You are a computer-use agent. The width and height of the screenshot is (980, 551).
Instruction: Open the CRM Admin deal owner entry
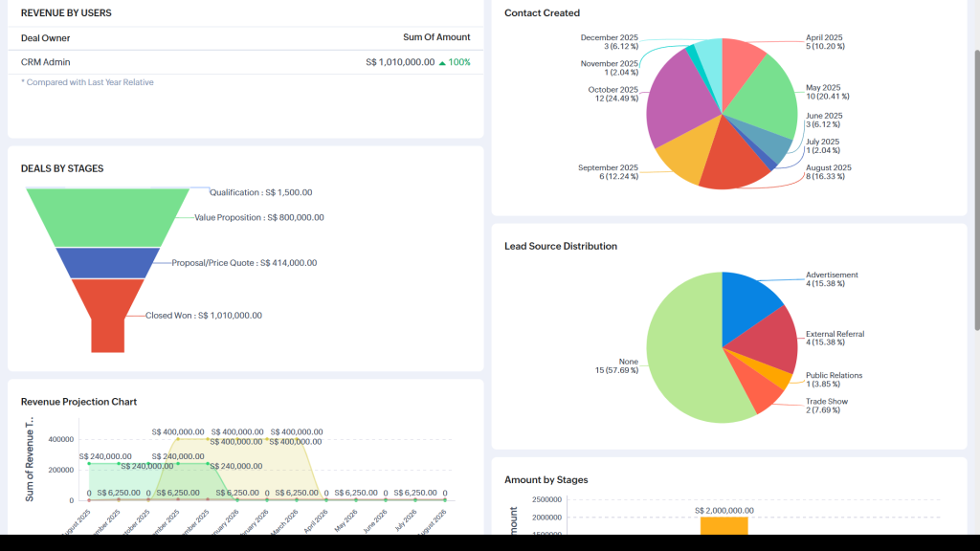pos(46,62)
